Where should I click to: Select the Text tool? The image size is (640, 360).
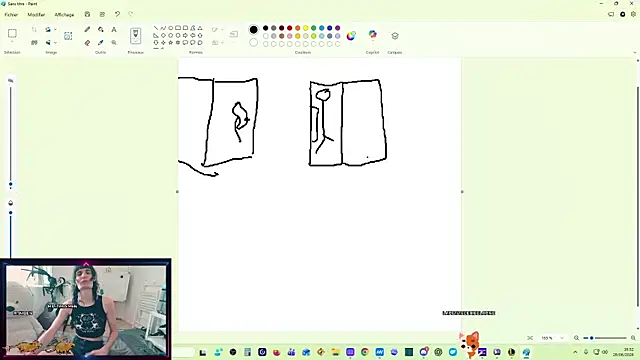(114, 29)
